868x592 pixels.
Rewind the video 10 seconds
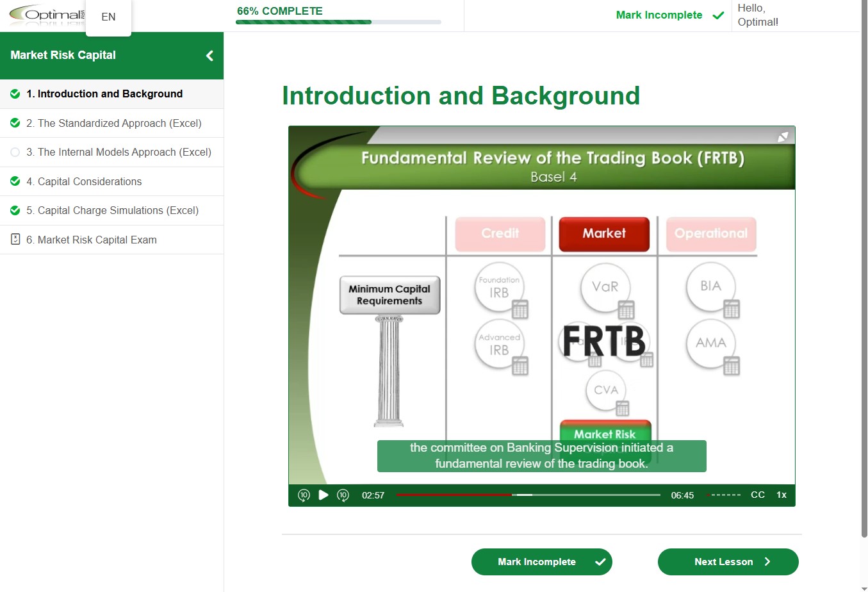pyautogui.click(x=304, y=495)
